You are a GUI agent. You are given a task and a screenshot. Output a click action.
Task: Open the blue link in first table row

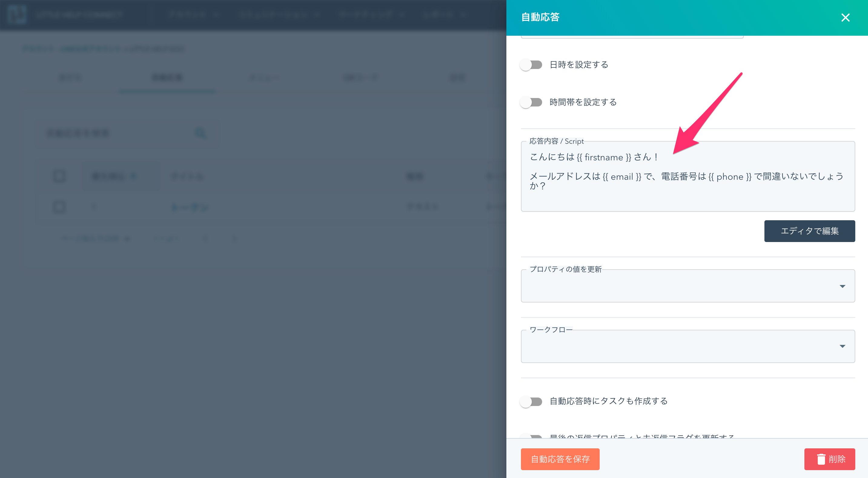click(190, 207)
